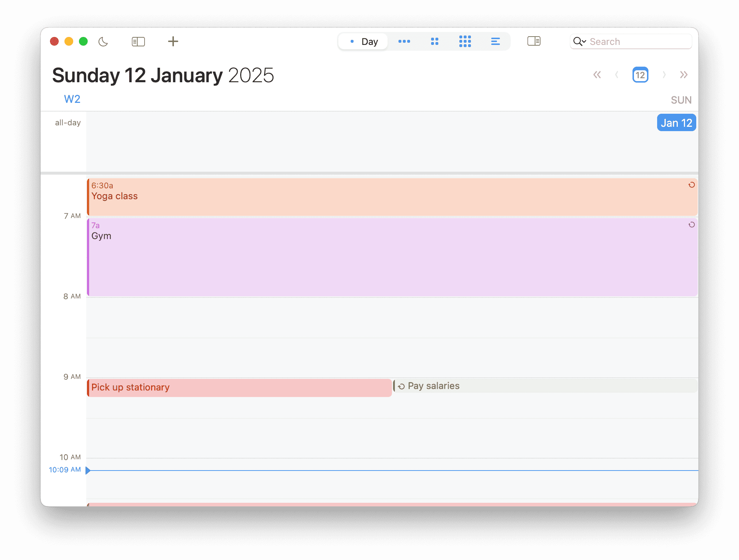
Task: Jump forward with double right chevron
Action: click(x=684, y=75)
